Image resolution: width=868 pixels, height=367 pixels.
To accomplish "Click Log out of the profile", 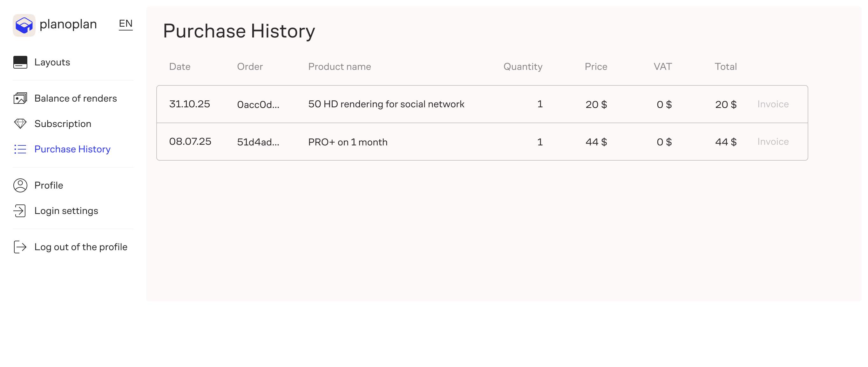I will [x=81, y=247].
